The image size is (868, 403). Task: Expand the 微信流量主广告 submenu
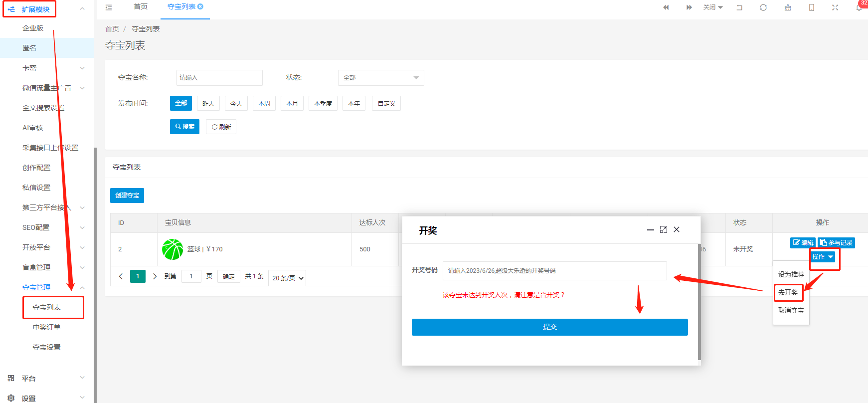click(x=82, y=88)
